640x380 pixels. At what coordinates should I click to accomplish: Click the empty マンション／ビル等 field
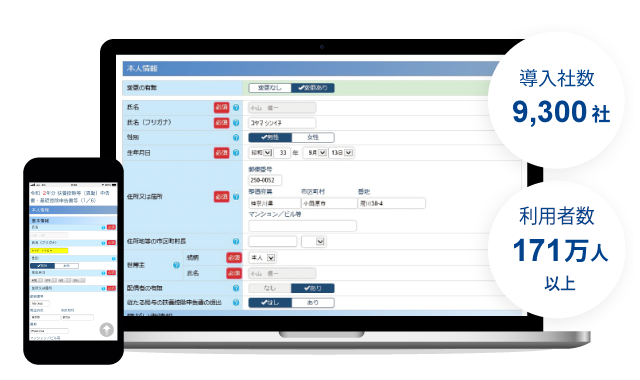(x=302, y=226)
